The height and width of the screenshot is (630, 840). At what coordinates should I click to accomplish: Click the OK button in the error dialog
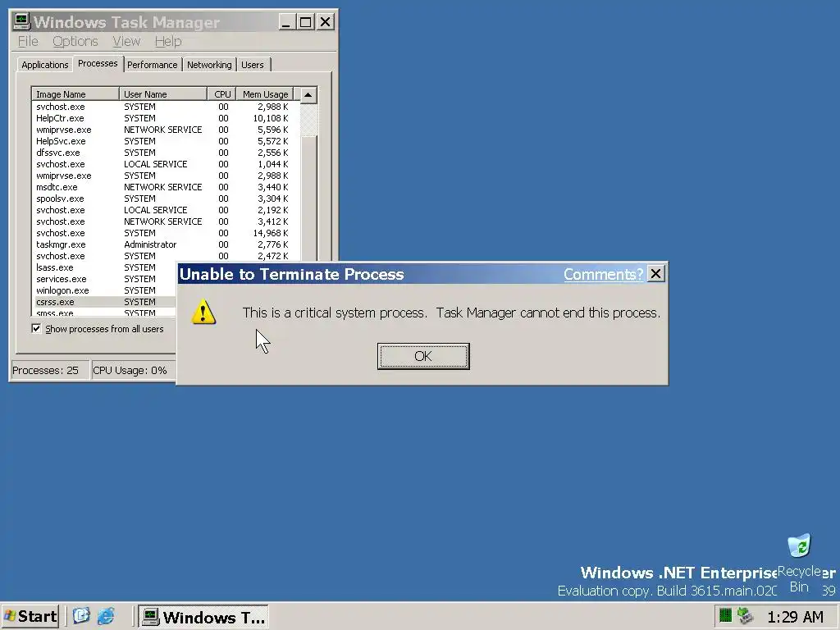pos(423,356)
